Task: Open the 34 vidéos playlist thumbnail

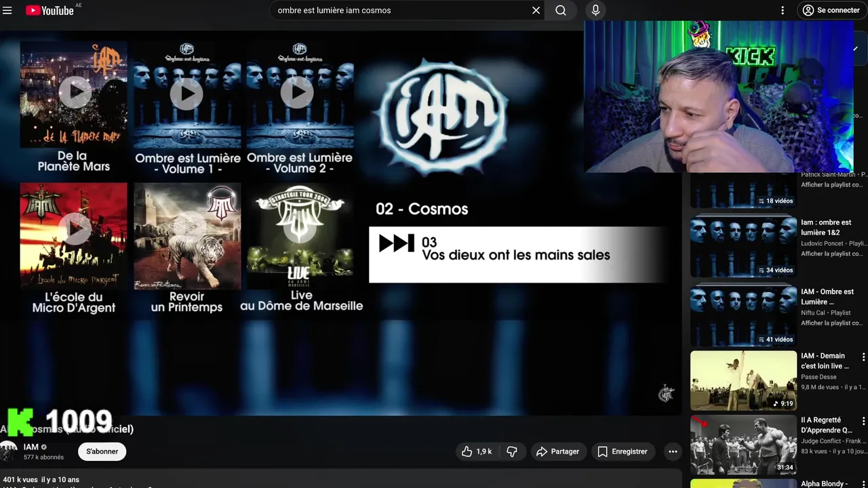Action: pos(743,247)
